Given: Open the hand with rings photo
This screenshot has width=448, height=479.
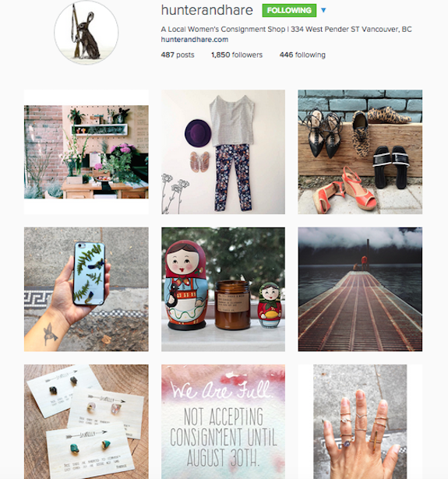Looking at the screenshot, I should point(360,421).
